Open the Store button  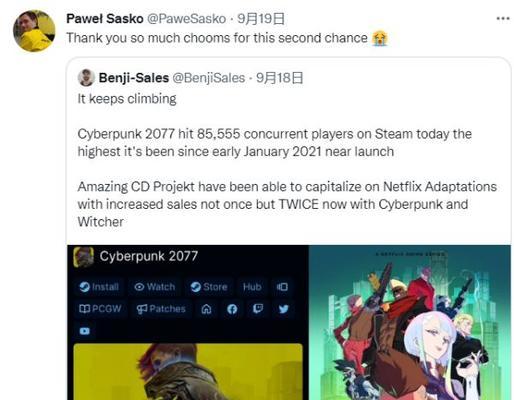click(209, 287)
